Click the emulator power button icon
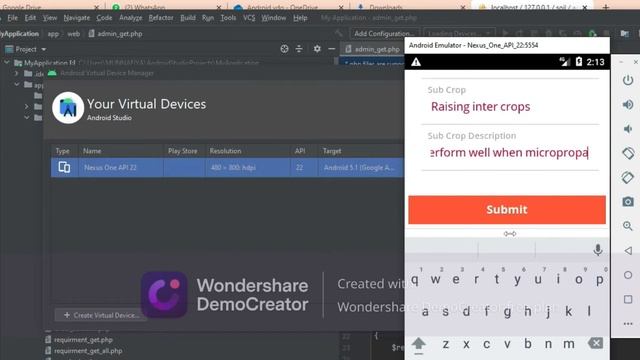 [x=628, y=80]
